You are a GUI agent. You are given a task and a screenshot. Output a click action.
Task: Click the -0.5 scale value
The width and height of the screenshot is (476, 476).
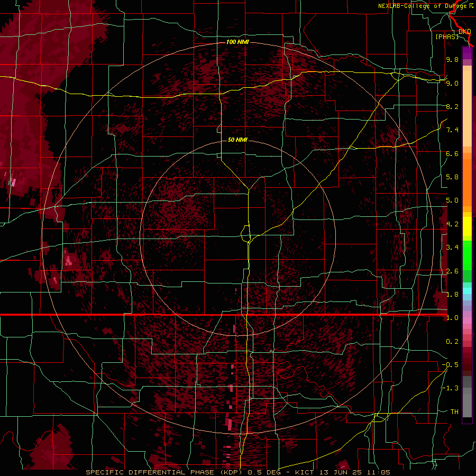tap(450, 365)
